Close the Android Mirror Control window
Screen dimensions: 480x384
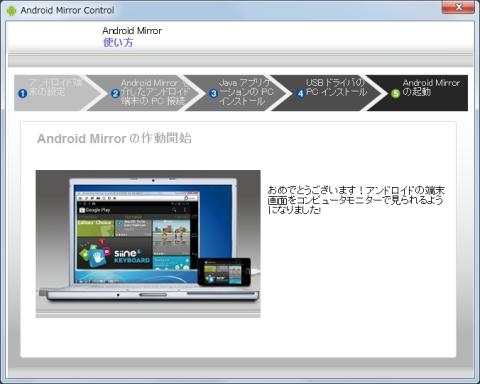[x=459, y=7]
